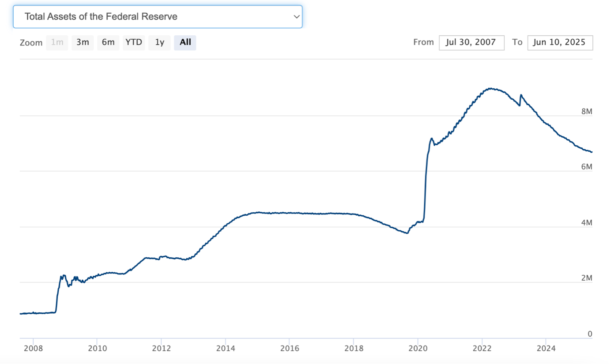Screen dimensions: 611x364
Task: Click the 6M y-axis label
Action: (587, 167)
